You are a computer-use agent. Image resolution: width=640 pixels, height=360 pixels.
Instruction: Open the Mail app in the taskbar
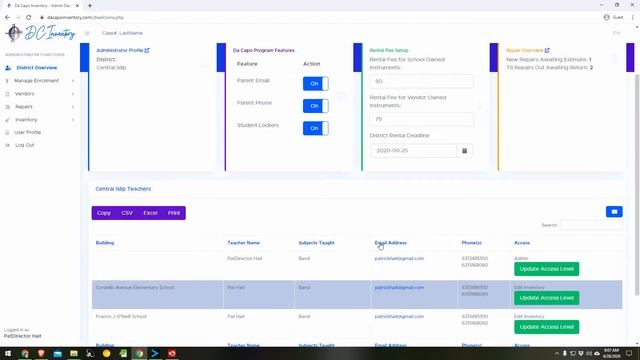pyautogui.click(x=58, y=353)
